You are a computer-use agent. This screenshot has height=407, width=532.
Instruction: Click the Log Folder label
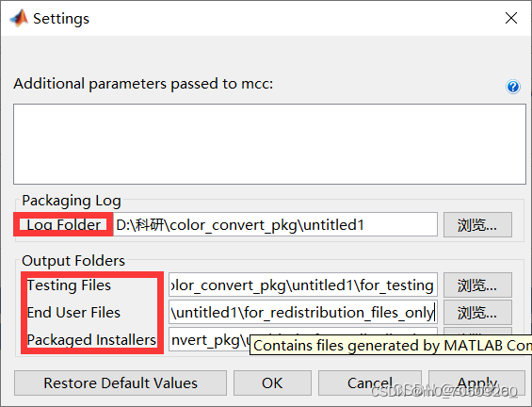63,225
